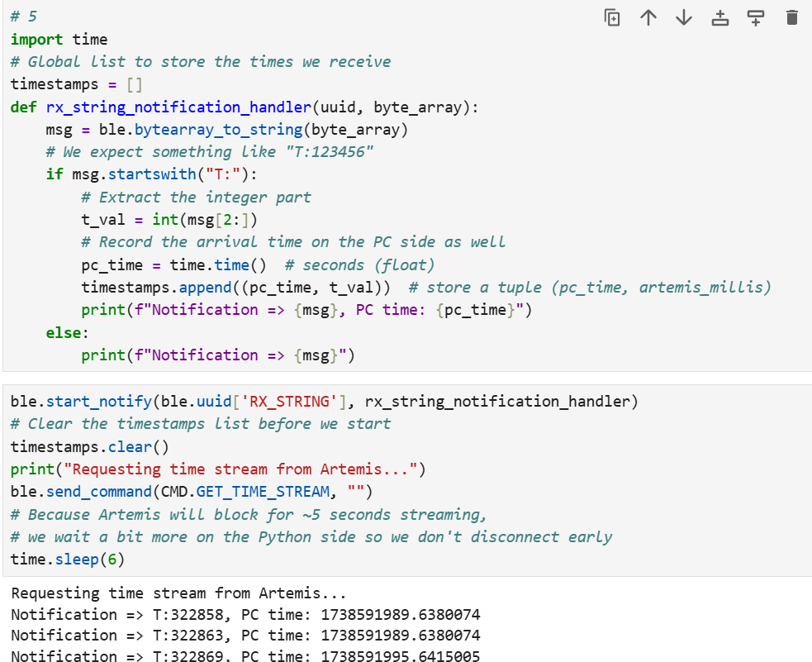
Task: Click the comment '# we wait a bit more on the Python side'
Action: (311, 537)
